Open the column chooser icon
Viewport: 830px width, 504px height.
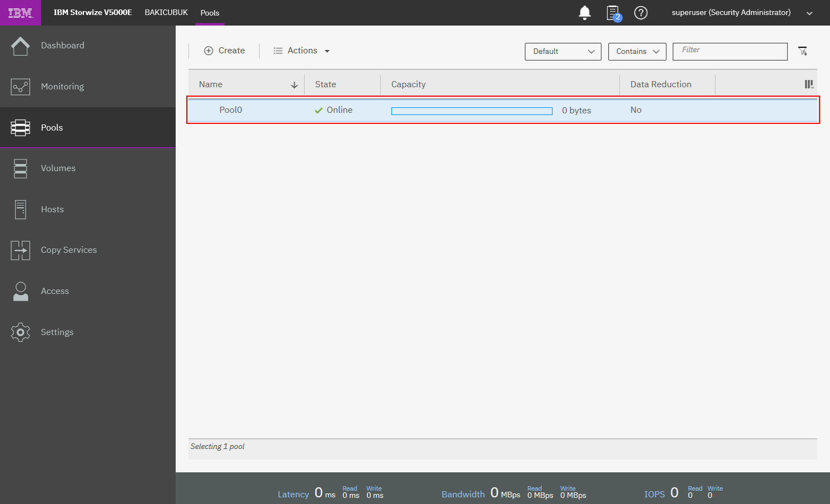point(809,84)
